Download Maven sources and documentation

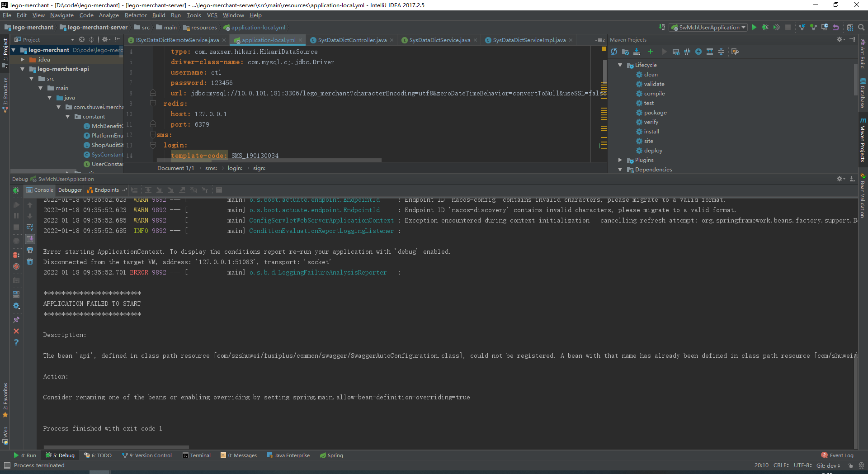coord(637,52)
